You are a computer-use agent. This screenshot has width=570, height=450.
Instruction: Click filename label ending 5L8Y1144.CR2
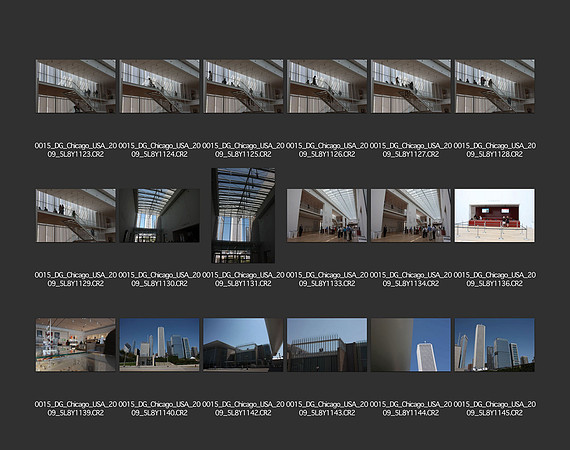pyautogui.click(x=411, y=409)
